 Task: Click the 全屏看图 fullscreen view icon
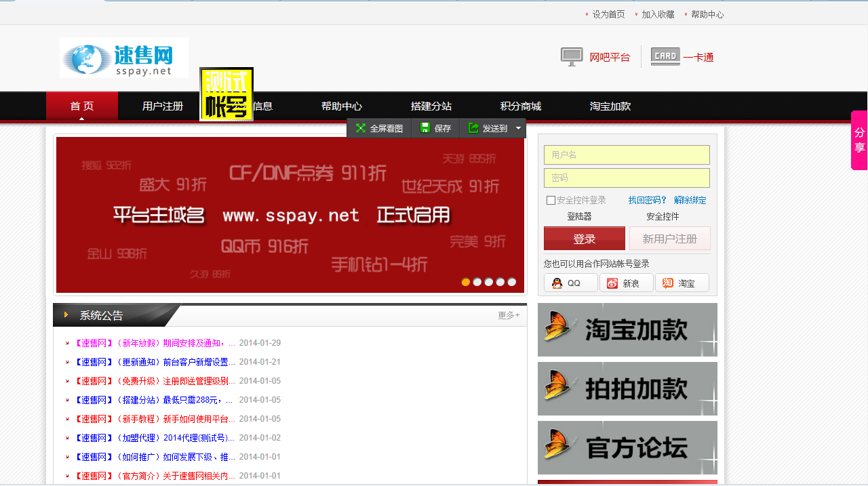(x=360, y=128)
